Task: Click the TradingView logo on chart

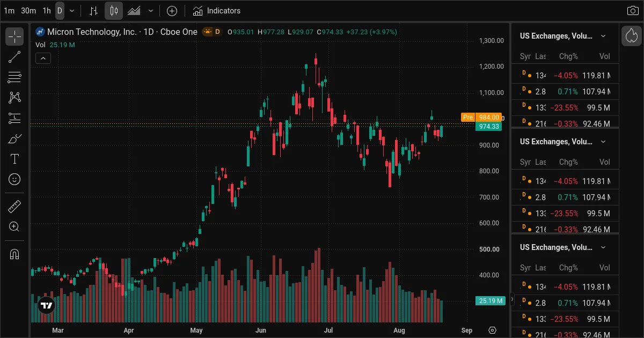Action: (47, 305)
